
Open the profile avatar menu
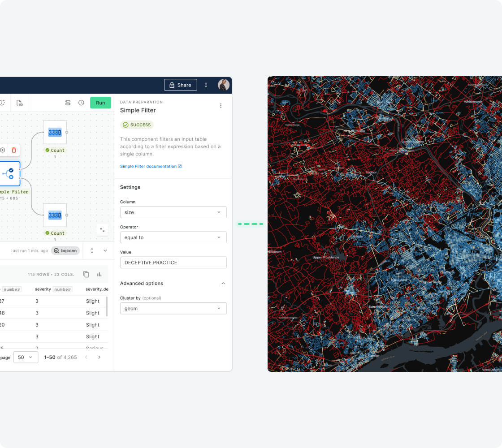pyautogui.click(x=223, y=85)
